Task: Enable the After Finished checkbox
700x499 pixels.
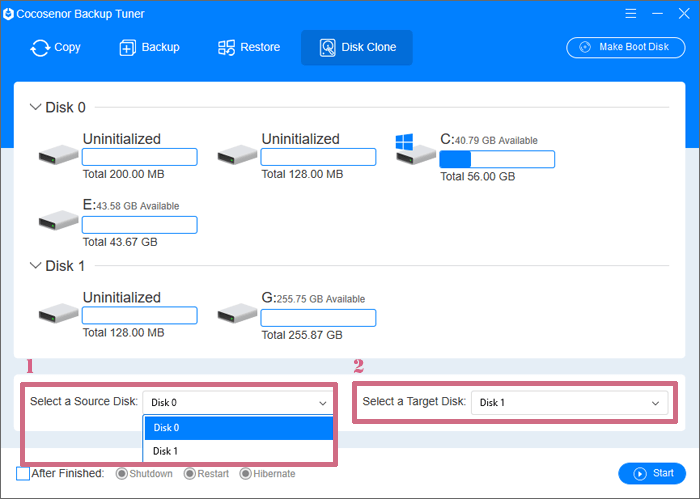Action: 23,474
